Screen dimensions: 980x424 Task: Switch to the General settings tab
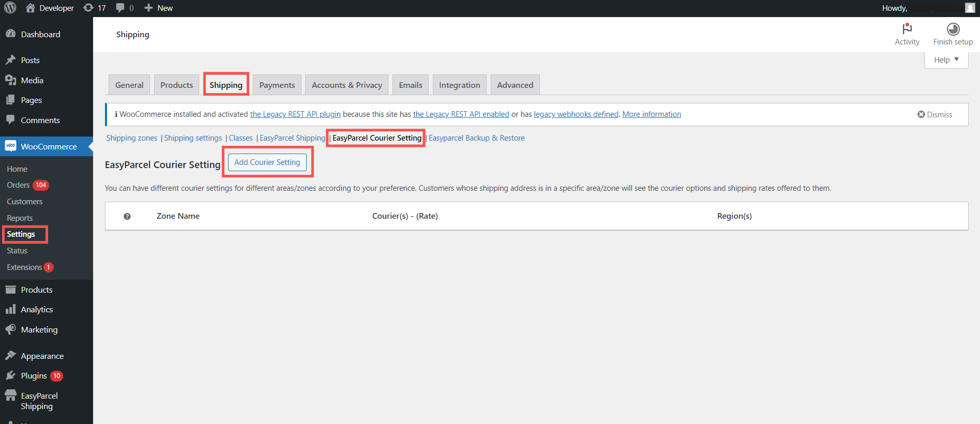pyautogui.click(x=129, y=85)
